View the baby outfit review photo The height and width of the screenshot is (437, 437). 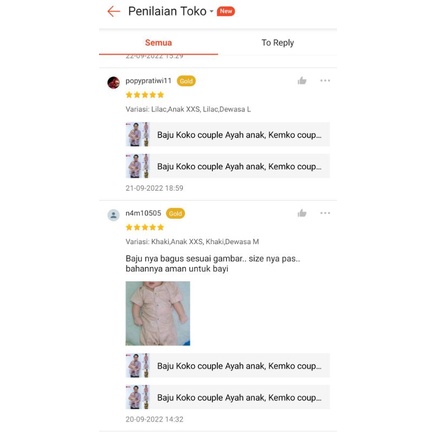click(x=158, y=313)
